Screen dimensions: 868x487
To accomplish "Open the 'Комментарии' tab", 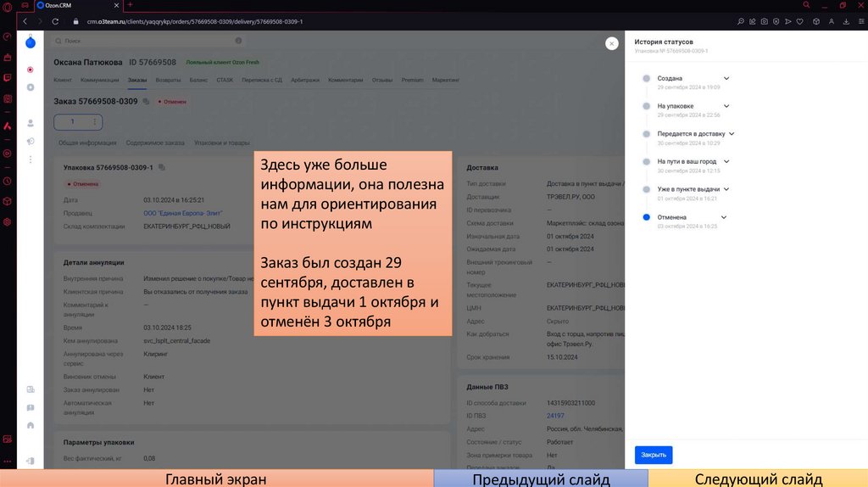I will pyautogui.click(x=346, y=80).
